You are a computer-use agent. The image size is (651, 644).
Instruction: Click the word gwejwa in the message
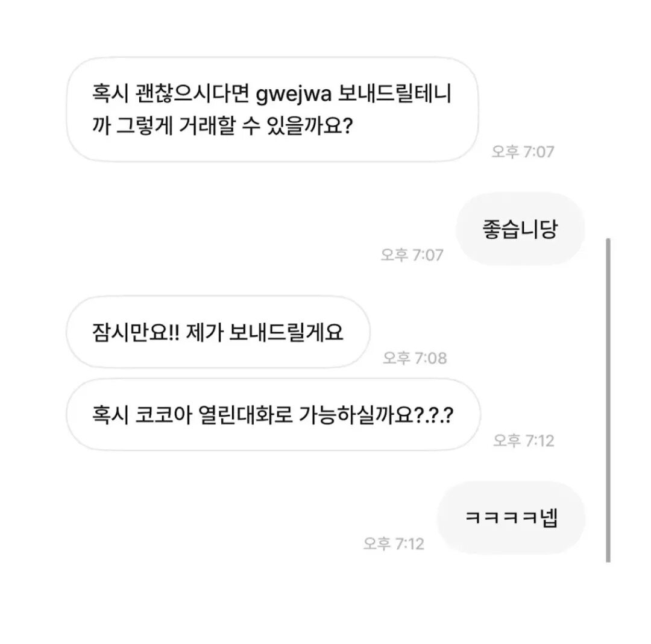pyautogui.click(x=294, y=95)
